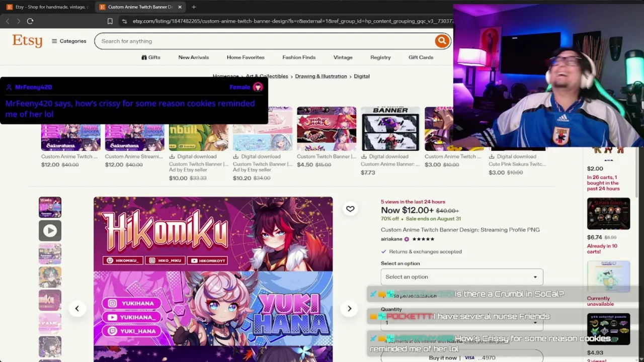The height and width of the screenshot is (362, 644).
Task: Click the Cute Pink Sakura Twitch listing title
Action: [517, 164]
